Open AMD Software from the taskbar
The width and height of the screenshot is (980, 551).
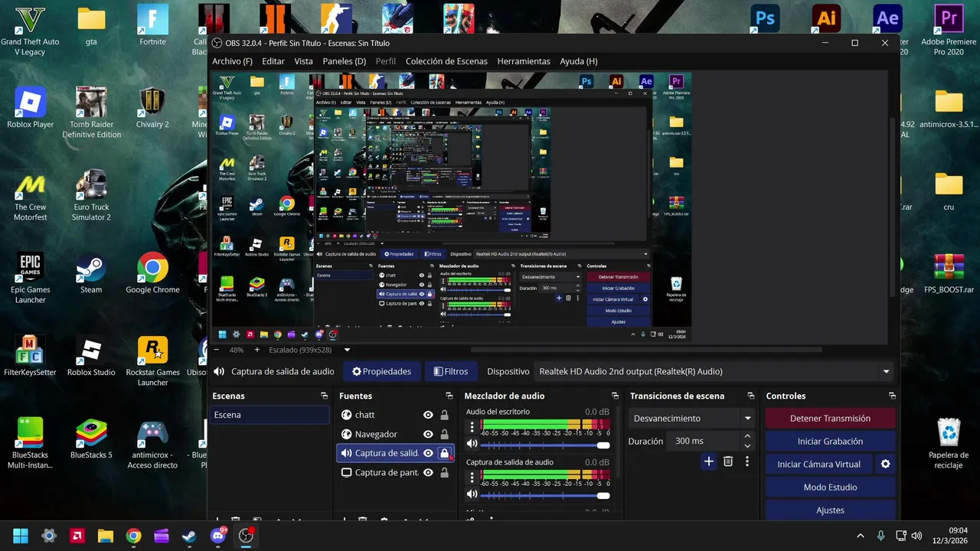[77, 536]
